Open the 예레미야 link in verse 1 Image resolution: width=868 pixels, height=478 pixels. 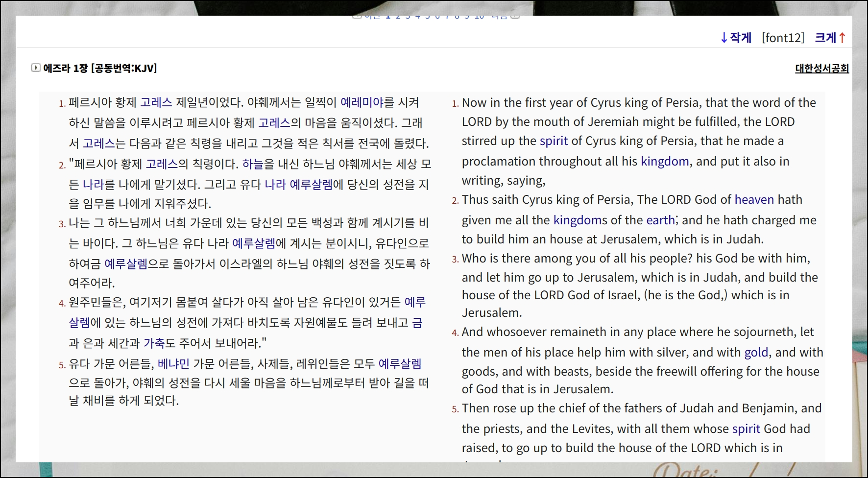(x=362, y=102)
